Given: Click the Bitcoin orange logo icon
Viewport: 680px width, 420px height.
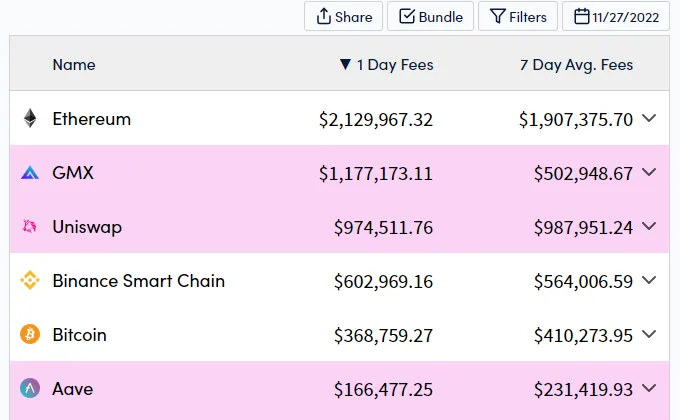Looking at the screenshot, I should (30, 335).
